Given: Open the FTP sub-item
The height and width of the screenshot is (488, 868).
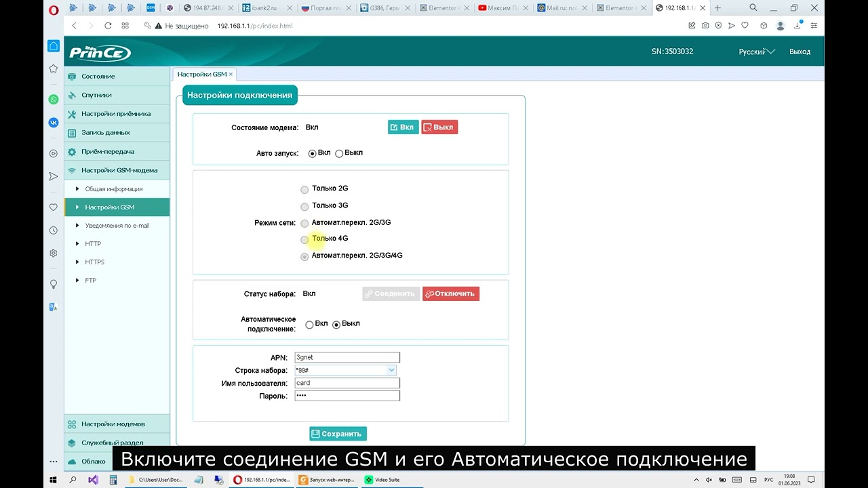Looking at the screenshot, I should tap(90, 281).
